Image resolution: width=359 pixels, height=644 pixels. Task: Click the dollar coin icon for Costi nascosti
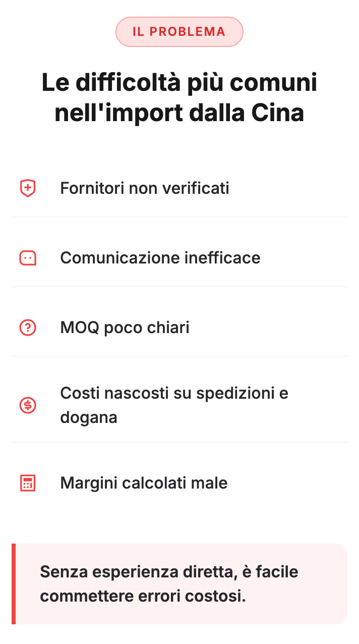[x=28, y=405]
